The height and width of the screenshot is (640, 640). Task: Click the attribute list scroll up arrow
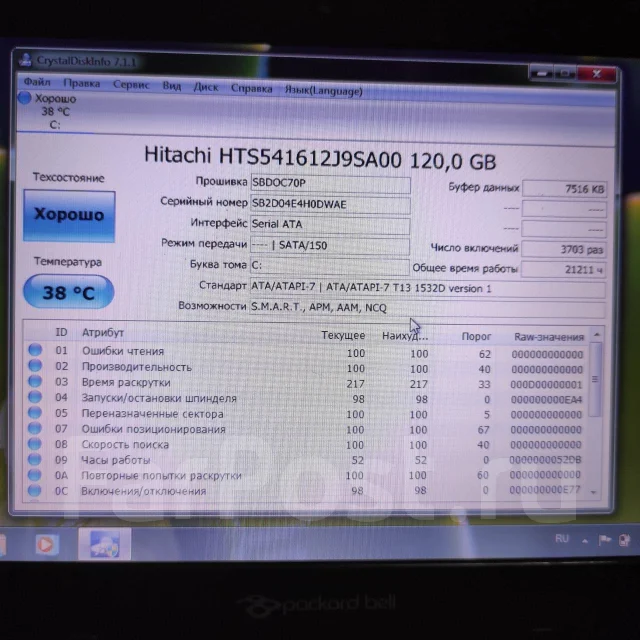click(x=596, y=335)
